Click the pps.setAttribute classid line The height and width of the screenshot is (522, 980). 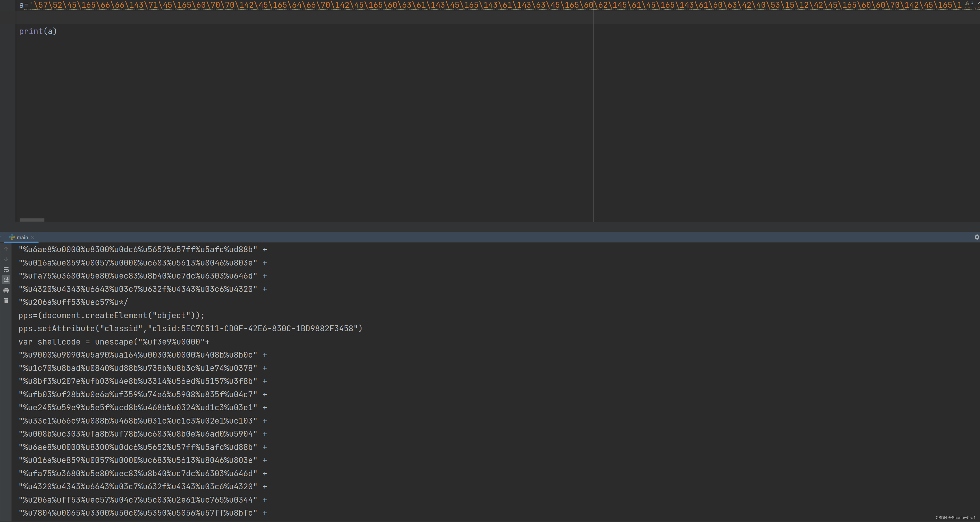pyautogui.click(x=190, y=329)
